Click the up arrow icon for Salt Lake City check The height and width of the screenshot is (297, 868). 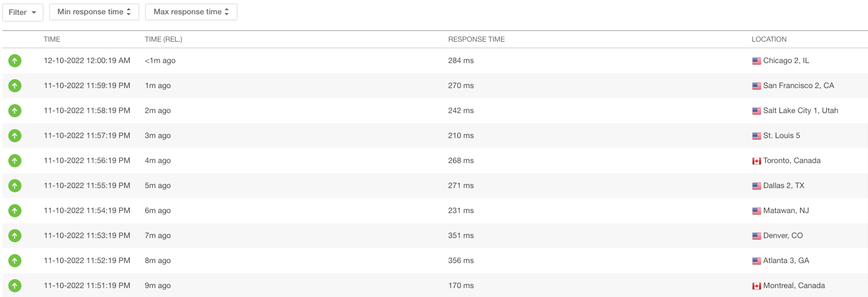click(15, 111)
